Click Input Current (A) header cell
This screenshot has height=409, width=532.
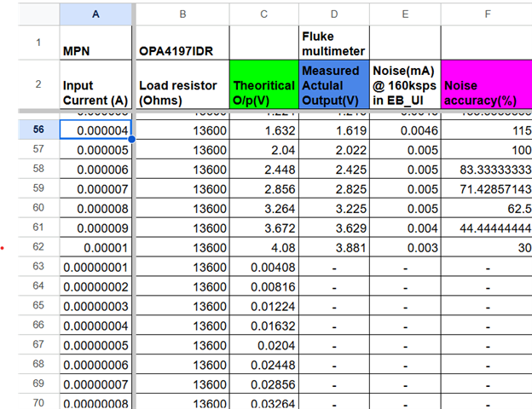coord(95,84)
